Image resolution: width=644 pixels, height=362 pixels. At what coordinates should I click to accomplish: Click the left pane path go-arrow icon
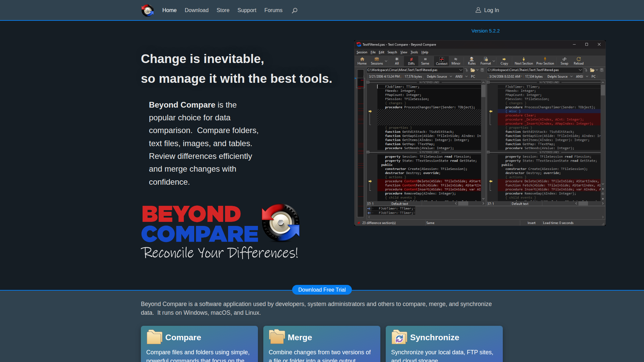466,70
